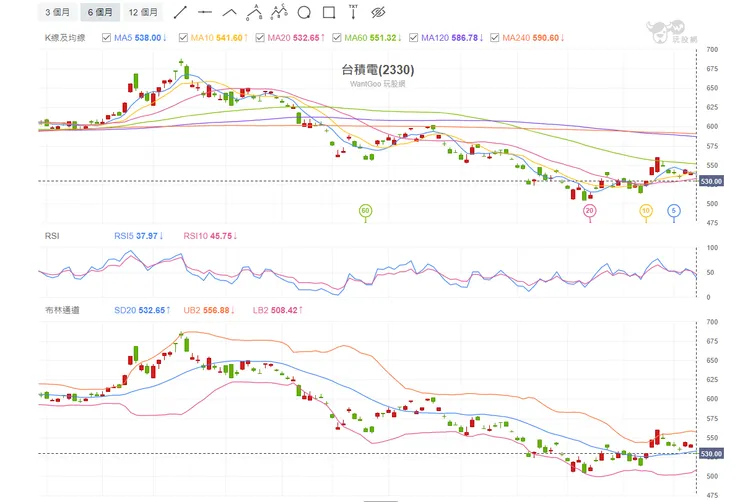Click the yellow 10-day marker pin
The width and height of the screenshot is (740, 502).
pos(646,211)
